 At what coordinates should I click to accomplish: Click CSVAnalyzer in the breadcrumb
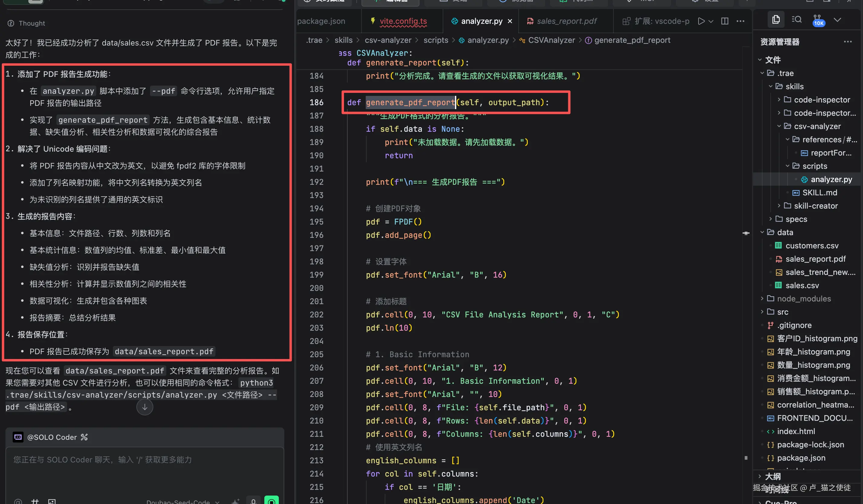[x=551, y=40]
